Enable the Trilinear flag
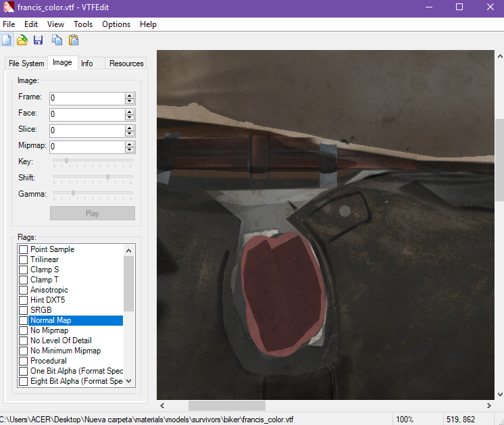Screen dimensions: 504x425 click(23, 259)
